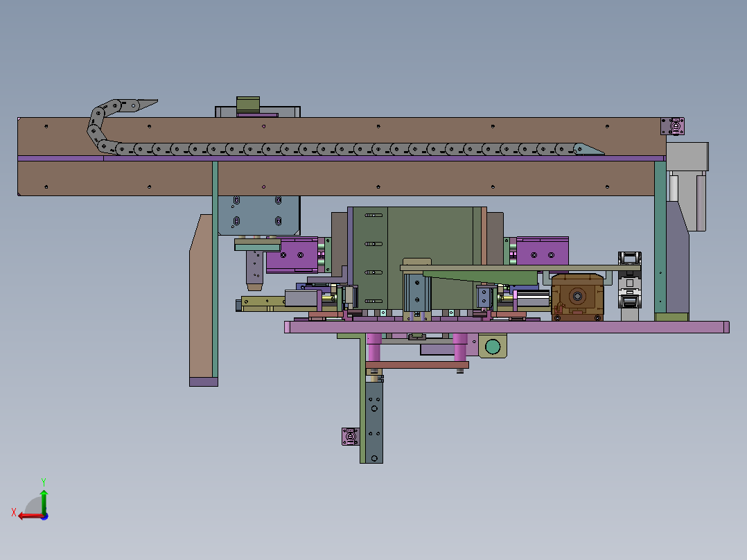Select the left magenta guide post
Viewport: 747px width, 560px height.
374,347
